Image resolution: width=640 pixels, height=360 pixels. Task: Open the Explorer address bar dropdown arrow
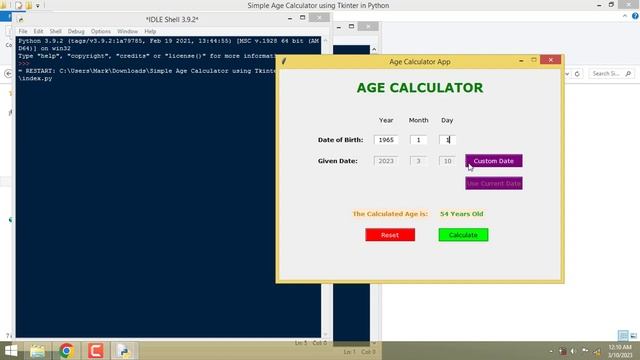tap(567, 74)
